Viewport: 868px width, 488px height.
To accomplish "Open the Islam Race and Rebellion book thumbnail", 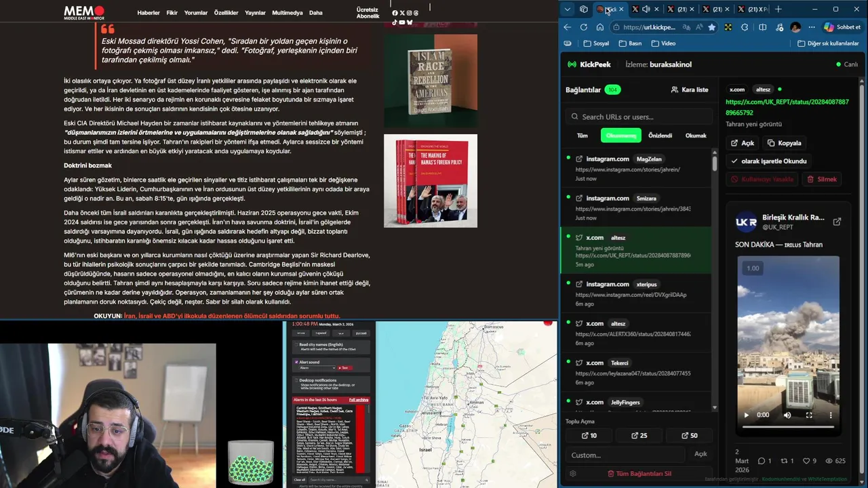I will tap(431, 81).
